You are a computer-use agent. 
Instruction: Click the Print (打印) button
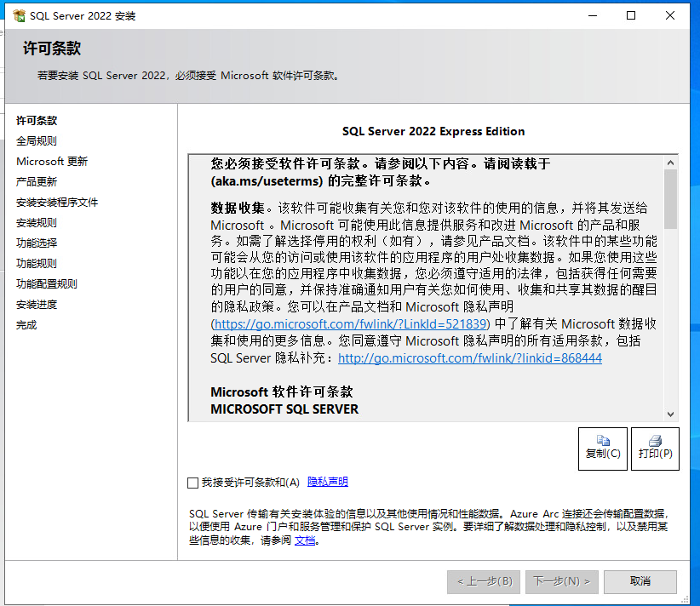655,449
